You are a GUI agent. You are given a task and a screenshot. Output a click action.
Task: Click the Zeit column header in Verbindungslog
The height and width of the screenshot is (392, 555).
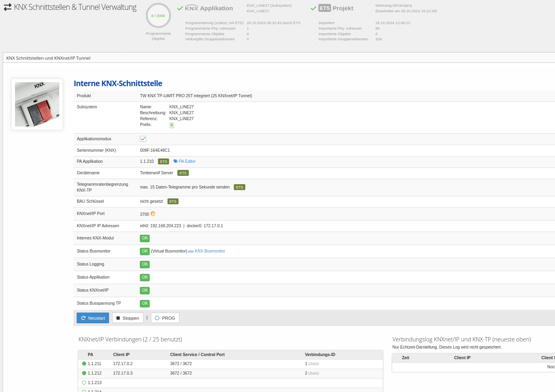coord(406,358)
